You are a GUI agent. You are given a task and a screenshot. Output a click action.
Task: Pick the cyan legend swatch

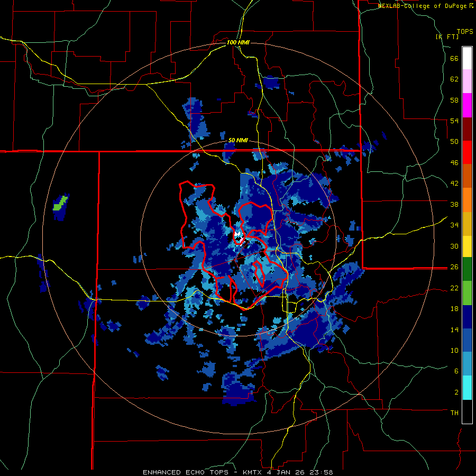467,388
